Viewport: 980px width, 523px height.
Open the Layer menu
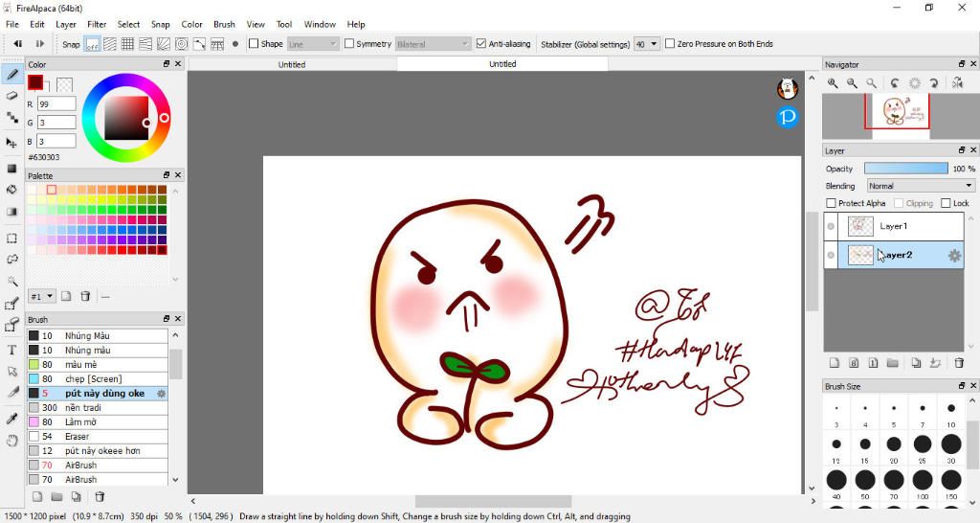(x=66, y=24)
